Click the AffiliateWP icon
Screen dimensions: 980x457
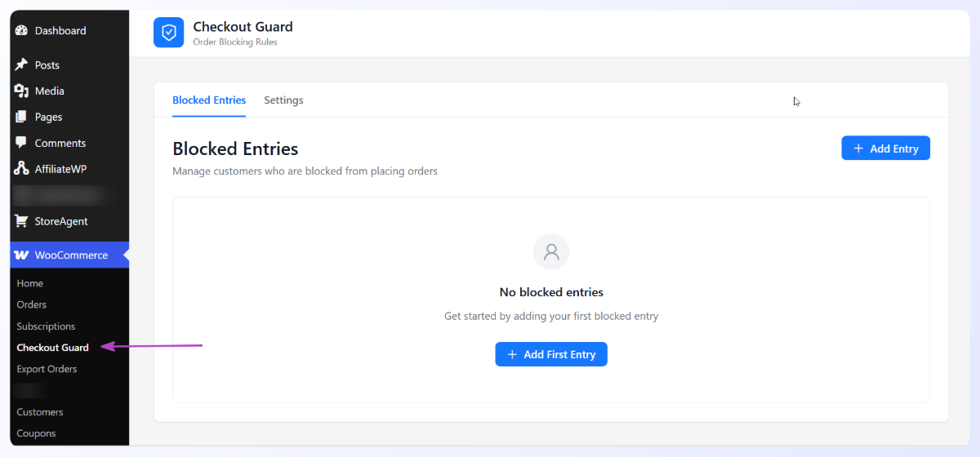pos(22,169)
